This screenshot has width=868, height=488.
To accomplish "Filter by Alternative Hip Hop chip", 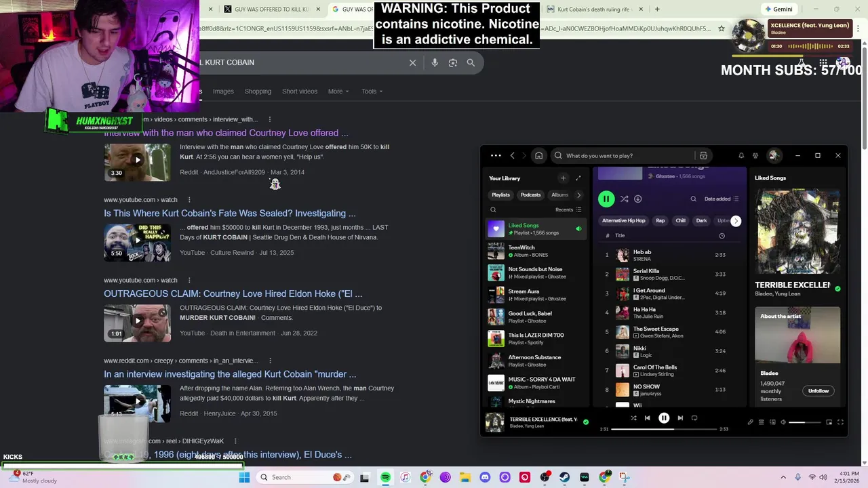I will click(x=623, y=221).
